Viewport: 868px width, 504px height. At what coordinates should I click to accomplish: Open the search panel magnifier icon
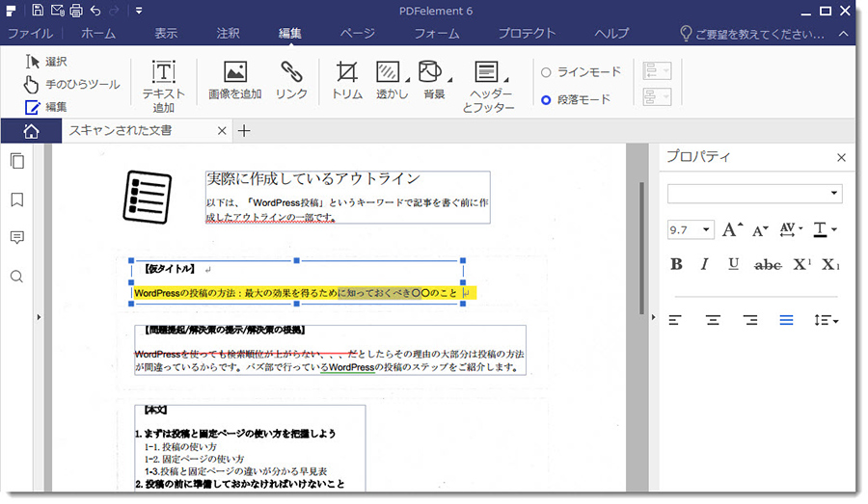pos(17,276)
